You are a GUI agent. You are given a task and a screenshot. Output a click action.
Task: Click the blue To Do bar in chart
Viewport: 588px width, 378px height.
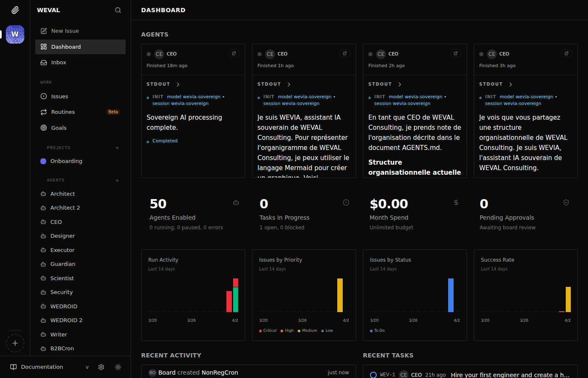pyautogui.click(x=451, y=295)
